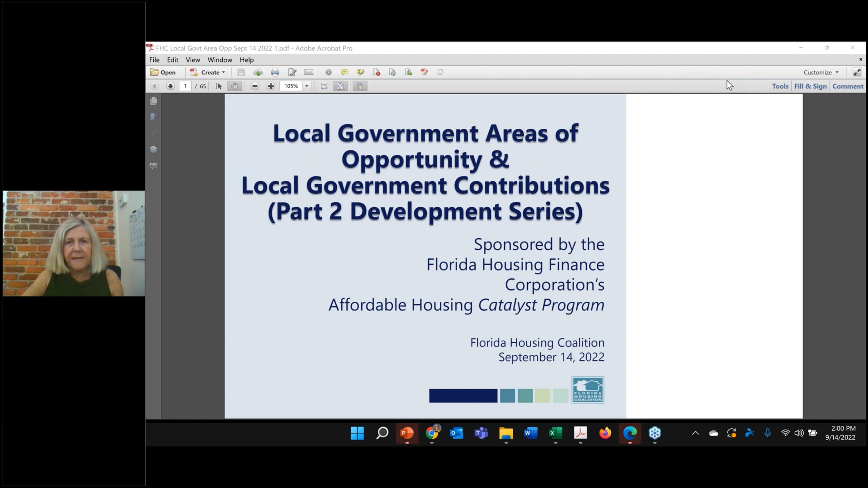Open Google Chrome from taskbar

pos(432,433)
